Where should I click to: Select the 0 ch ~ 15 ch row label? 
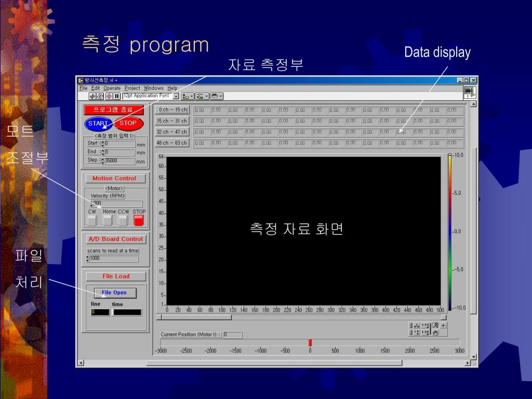tap(172, 110)
